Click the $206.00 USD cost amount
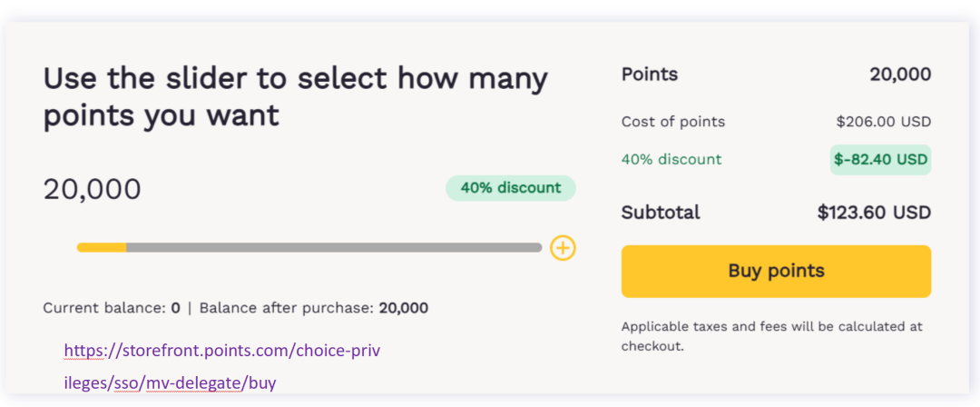The width and height of the screenshot is (980, 407). 883,122
